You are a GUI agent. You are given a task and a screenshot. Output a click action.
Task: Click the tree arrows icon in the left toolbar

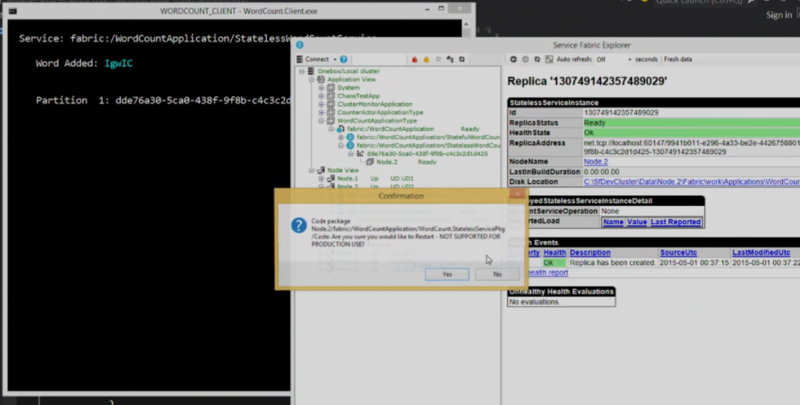(449, 59)
